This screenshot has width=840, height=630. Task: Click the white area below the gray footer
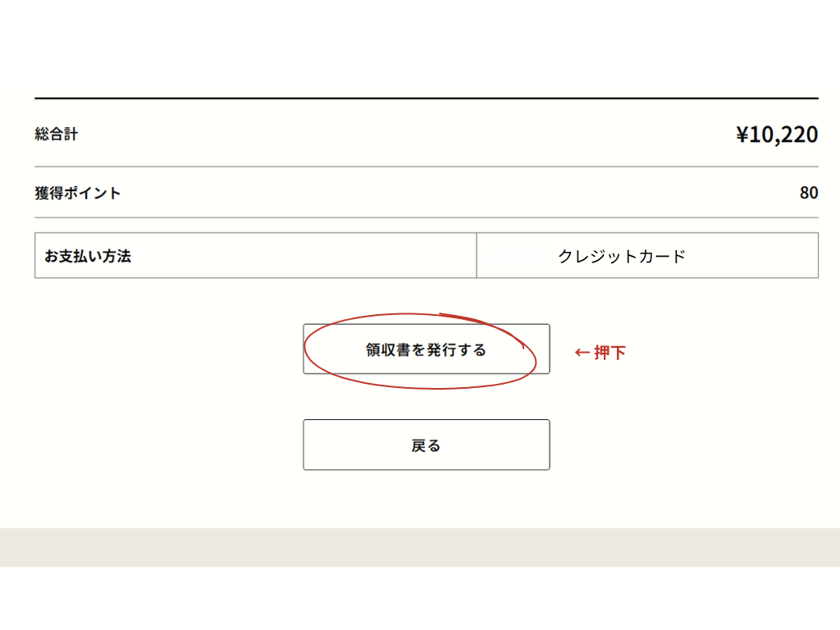click(420, 599)
